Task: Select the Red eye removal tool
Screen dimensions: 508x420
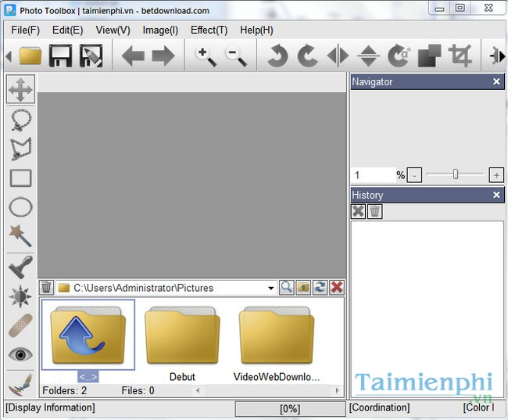Action: click(21, 354)
